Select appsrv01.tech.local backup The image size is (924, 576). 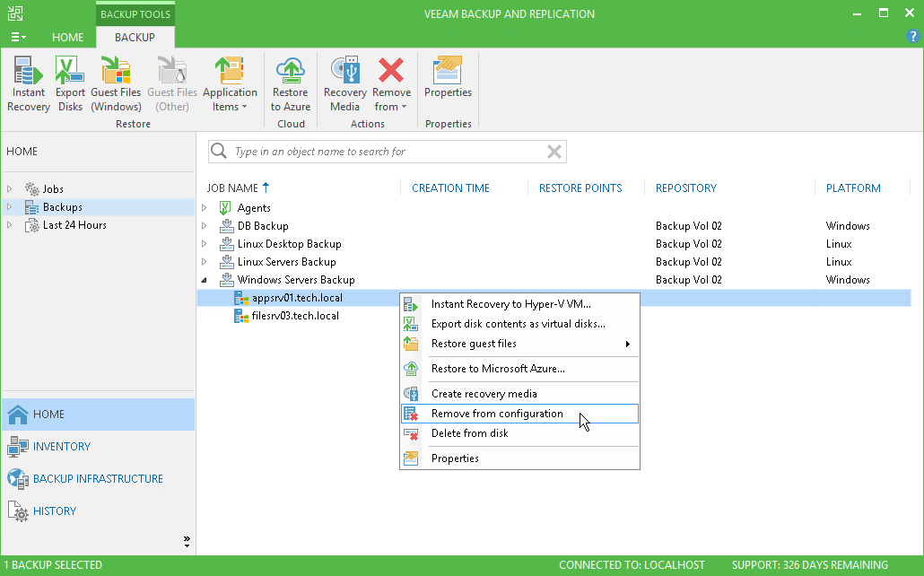click(297, 298)
